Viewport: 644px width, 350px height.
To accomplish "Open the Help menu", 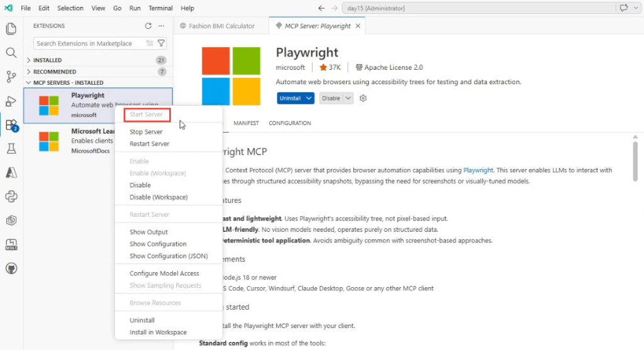I will pyautogui.click(x=187, y=8).
